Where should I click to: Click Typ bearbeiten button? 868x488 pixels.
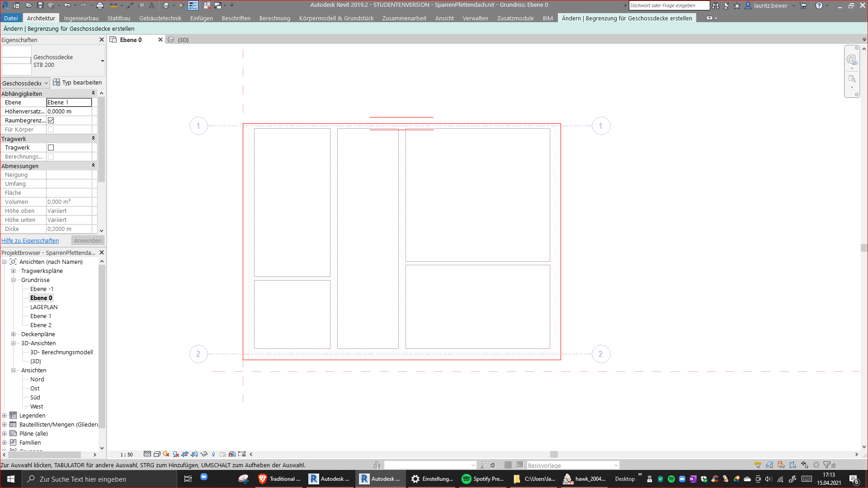(x=78, y=83)
